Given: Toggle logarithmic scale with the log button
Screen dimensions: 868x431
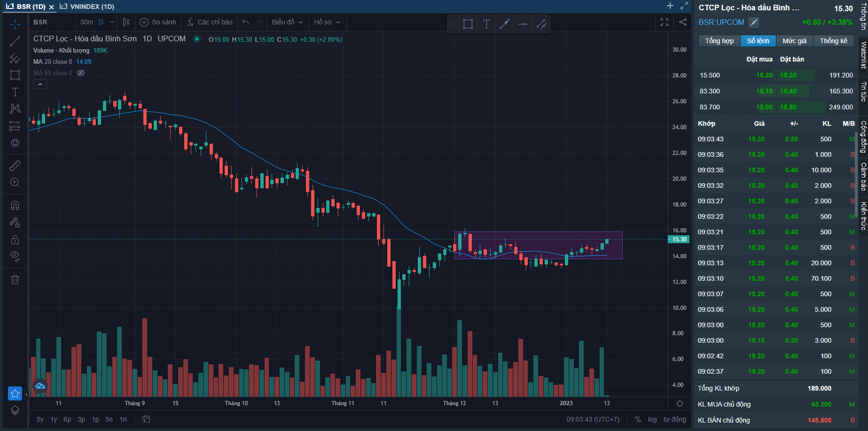Looking at the screenshot, I should tap(652, 419).
